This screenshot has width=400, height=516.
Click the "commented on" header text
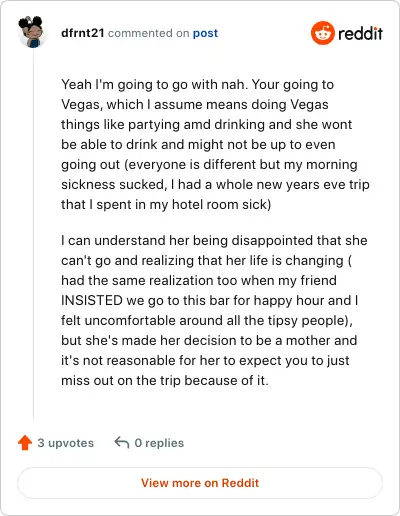149,33
